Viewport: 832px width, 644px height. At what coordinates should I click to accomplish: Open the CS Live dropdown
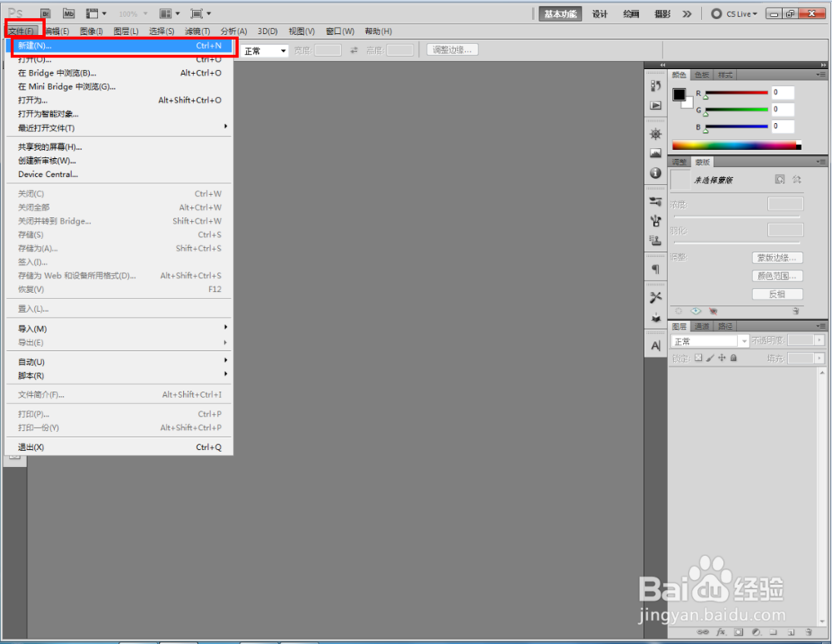coord(735,14)
